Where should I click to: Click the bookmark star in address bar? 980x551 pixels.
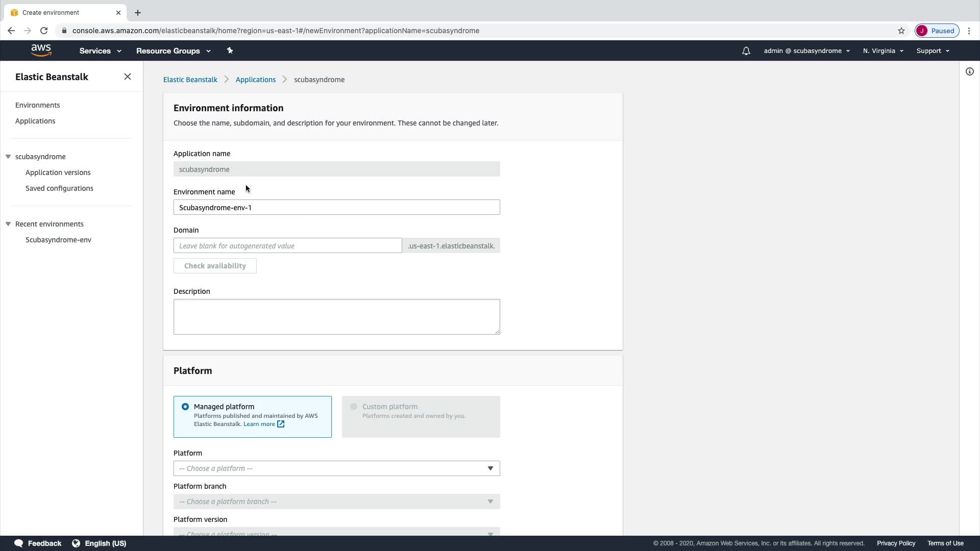[901, 31]
